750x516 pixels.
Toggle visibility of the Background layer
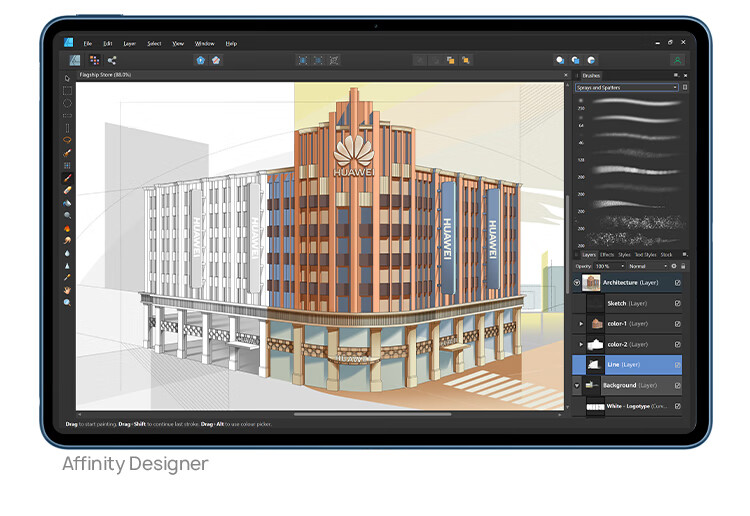point(678,385)
